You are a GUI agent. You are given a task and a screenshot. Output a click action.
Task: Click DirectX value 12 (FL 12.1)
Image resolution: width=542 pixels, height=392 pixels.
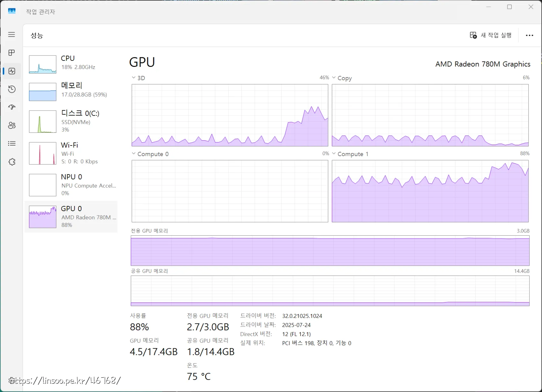(296, 334)
